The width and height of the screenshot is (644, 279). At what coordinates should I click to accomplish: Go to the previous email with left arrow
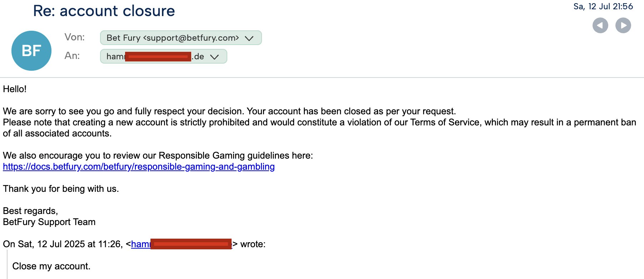[600, 25]
